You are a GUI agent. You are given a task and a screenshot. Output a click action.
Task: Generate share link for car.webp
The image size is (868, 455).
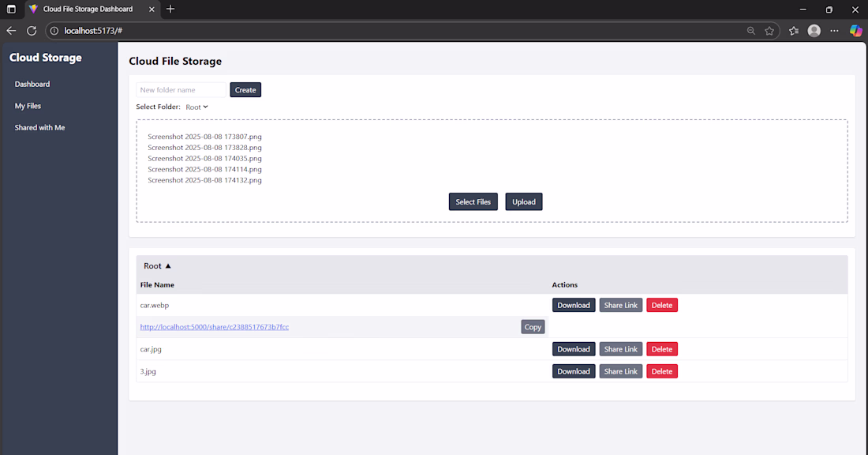[620, 306]
